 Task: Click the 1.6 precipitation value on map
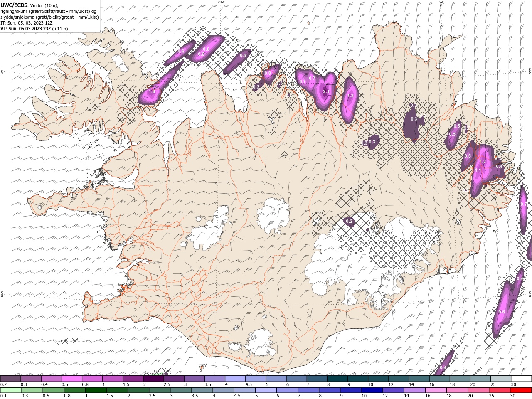(x=152, y=91)
